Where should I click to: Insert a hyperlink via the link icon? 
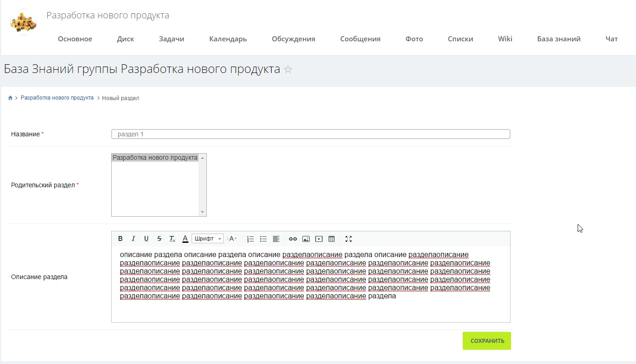click(x=293, y=239)
